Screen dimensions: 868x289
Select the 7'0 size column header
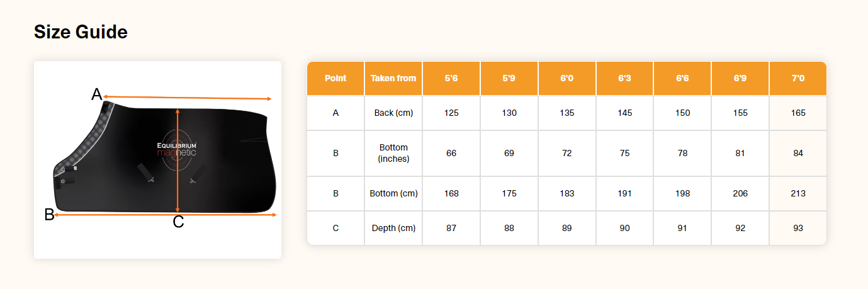[798, 79]
